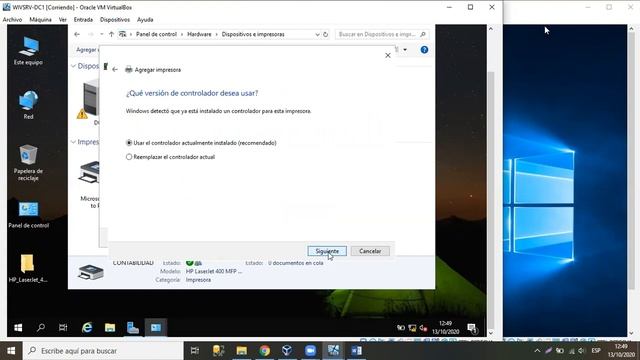This screenshot has width=640, height=360.
Task: Open the Dispositivos menu
Action: coord(115,20)
